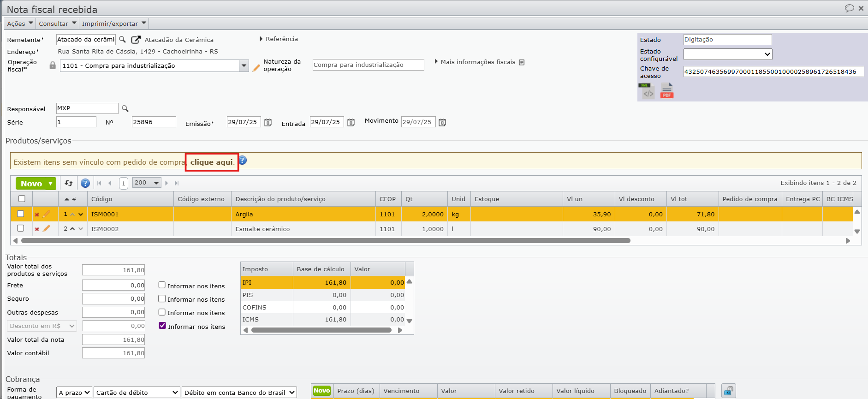Go to next page of products grid
Viewport: 868px width, 399px height.
[166, 183]
